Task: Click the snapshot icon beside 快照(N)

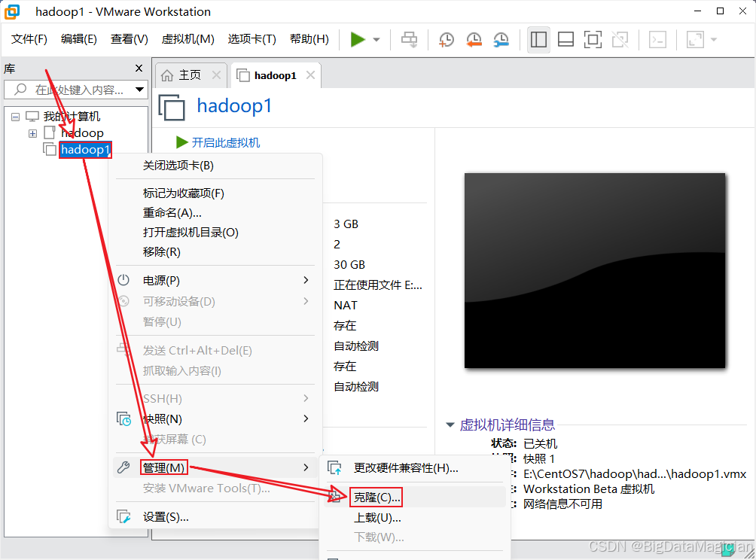Action: (x=124, y=418)
